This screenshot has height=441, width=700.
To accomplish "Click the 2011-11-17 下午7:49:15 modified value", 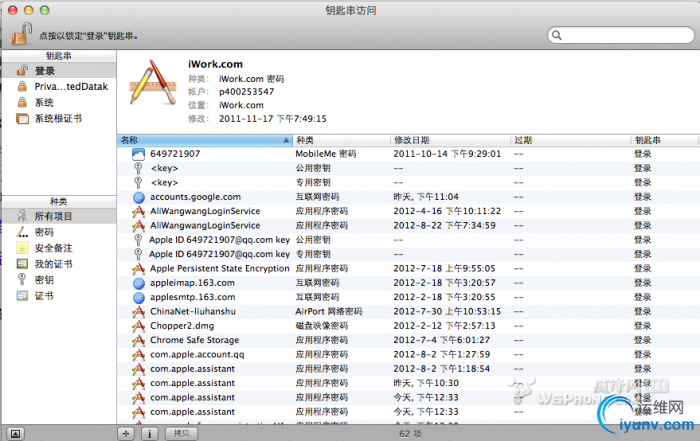I will coord(273,119).
